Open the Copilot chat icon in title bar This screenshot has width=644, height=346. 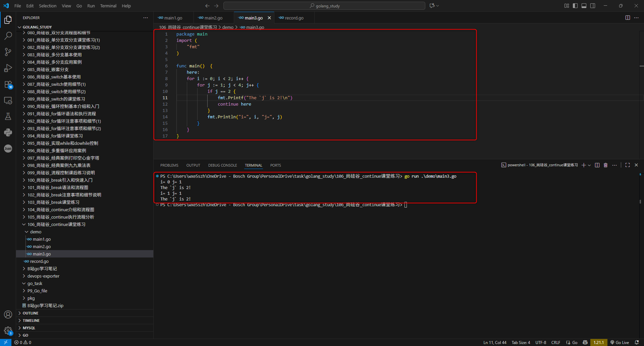(432, 6)
